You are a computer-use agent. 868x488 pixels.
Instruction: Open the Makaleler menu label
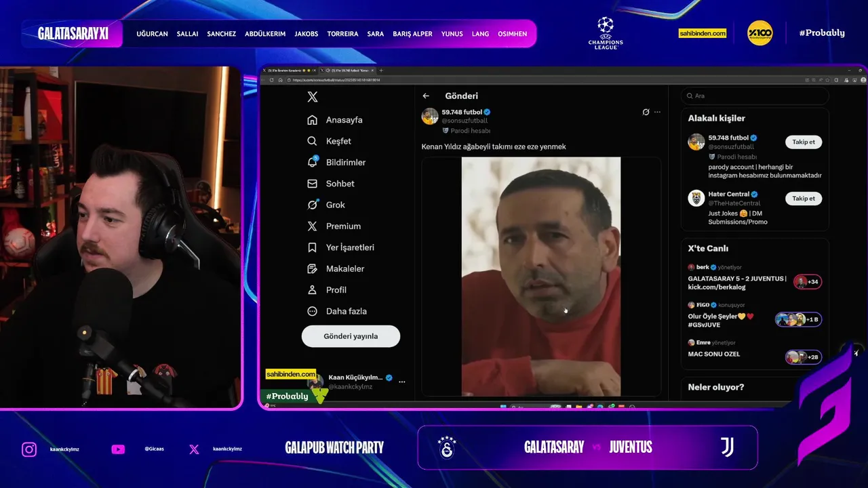coord(345,269)
